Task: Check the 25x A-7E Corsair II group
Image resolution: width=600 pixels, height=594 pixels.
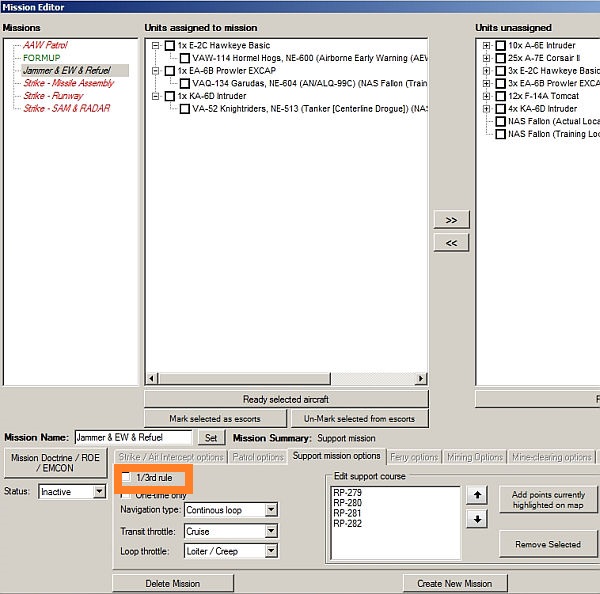Action: pyautogui.click(x=501, y=58)
